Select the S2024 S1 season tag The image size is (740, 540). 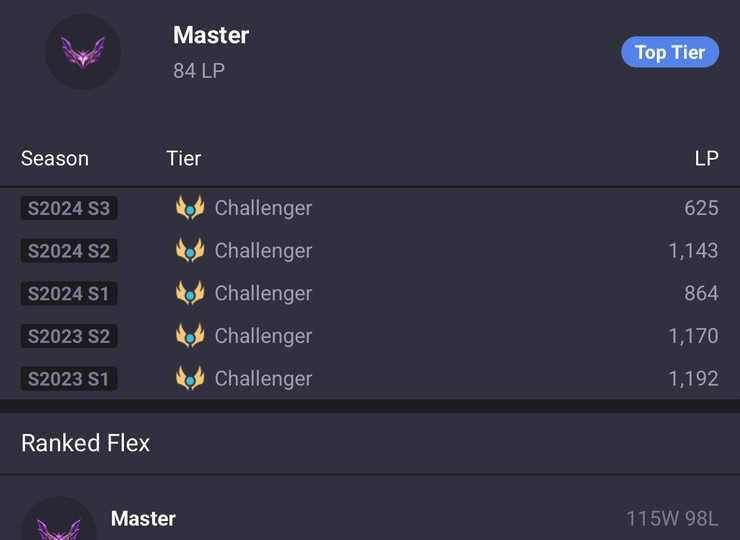click(x=69, y=294)
